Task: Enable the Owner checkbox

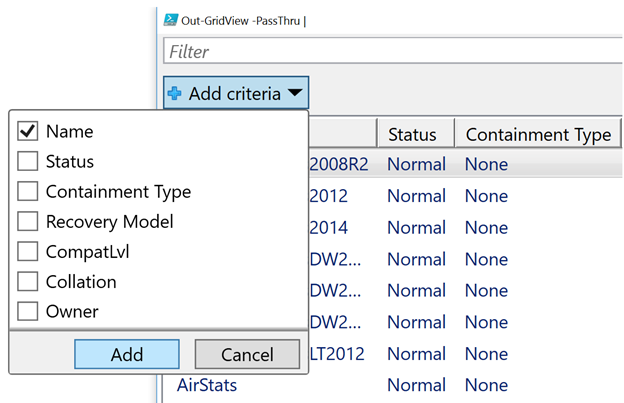Action: point(28,311)
